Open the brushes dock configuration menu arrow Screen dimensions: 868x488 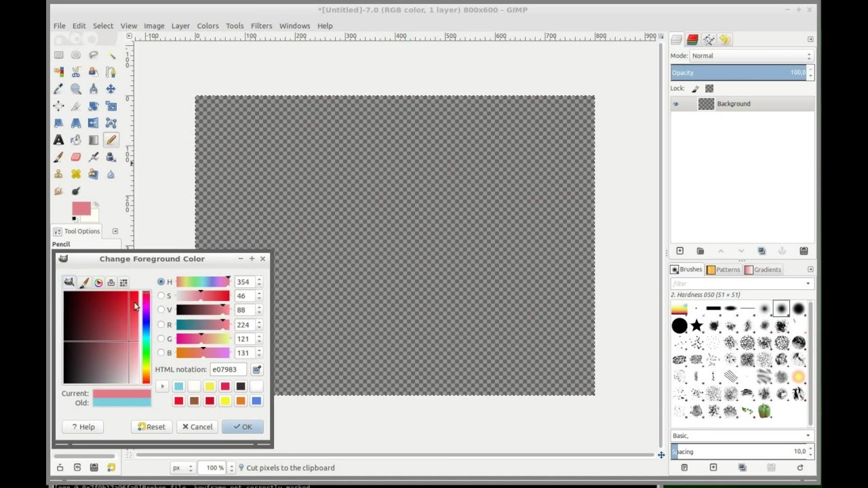pos(810,270)
